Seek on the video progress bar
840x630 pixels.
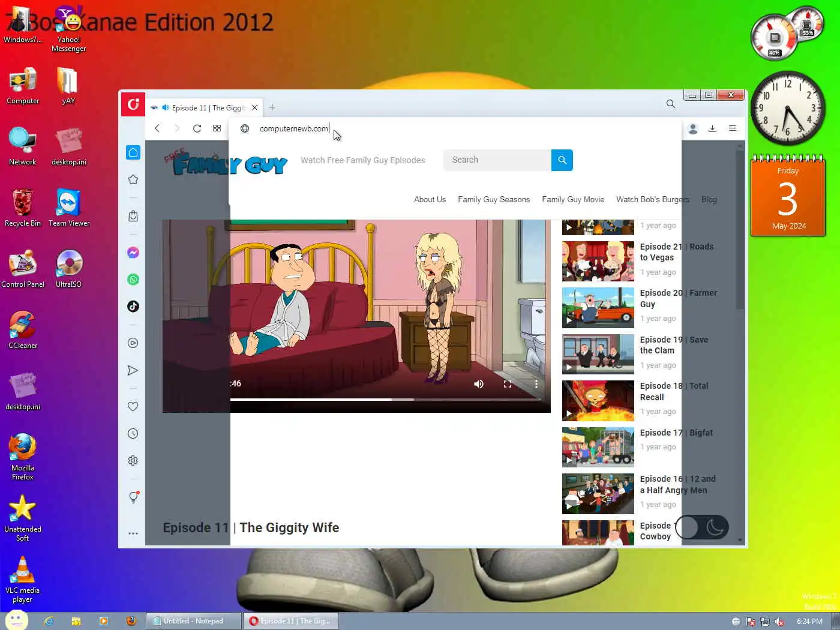click(385, 399)
